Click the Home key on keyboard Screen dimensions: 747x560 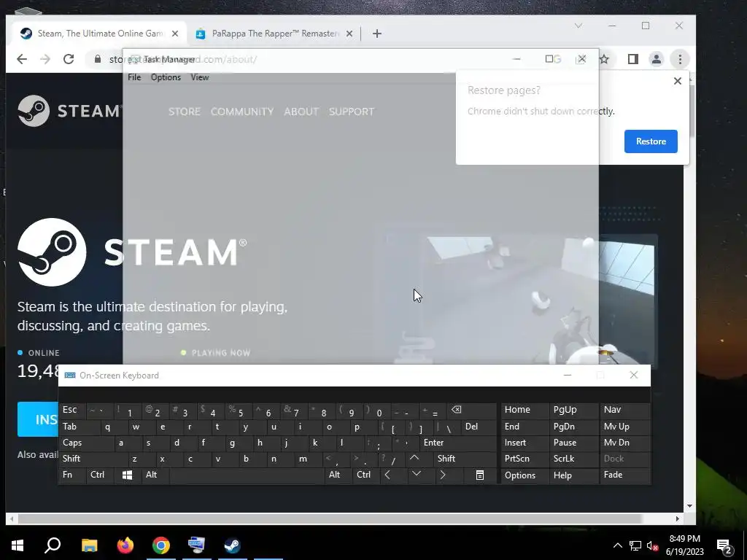(525, 410)
